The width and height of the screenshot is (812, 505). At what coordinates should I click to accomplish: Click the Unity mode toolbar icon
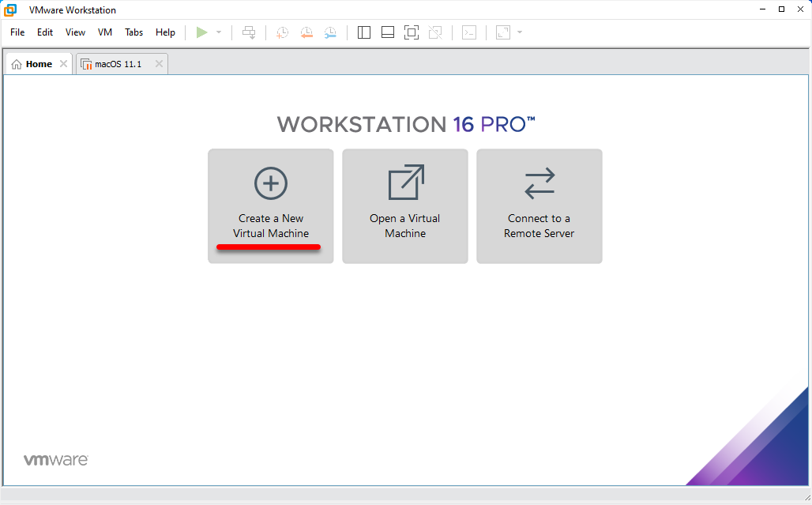pos(435,32)
